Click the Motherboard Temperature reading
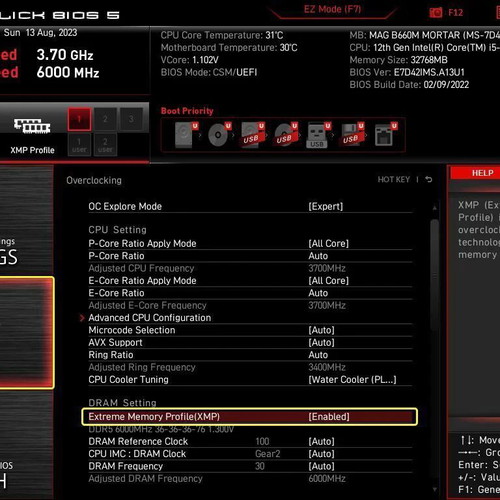The image size is (500, 500). click(229, 48)
